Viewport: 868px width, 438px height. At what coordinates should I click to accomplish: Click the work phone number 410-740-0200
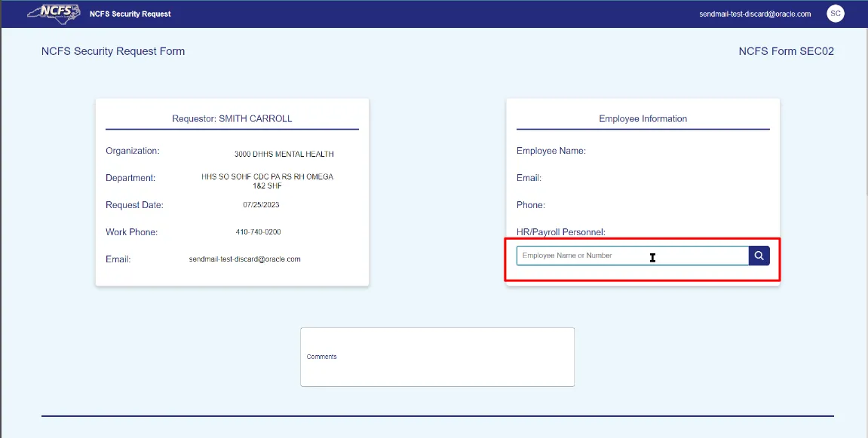pos(258,232)
